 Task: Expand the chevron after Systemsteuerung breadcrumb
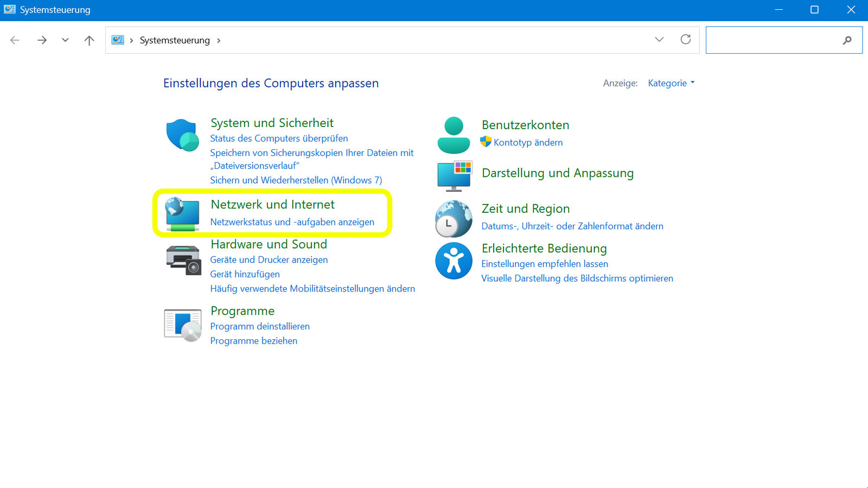pos(219,41)
